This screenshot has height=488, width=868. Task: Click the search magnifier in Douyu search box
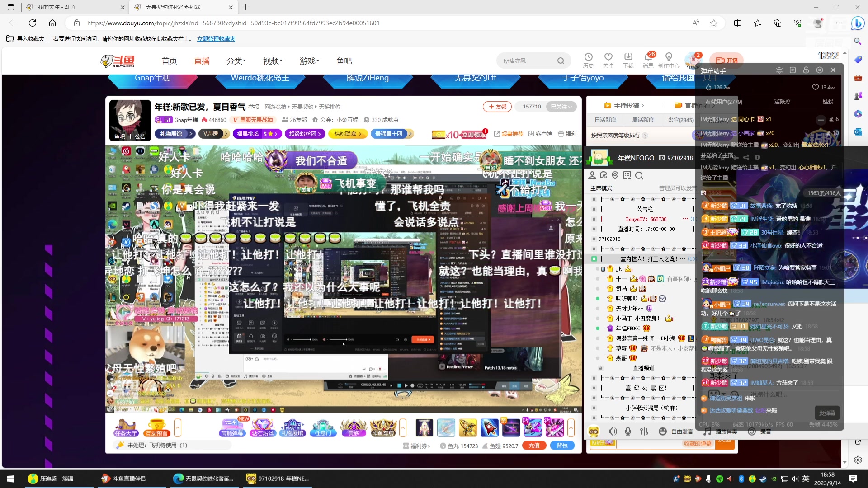point(561,61)
